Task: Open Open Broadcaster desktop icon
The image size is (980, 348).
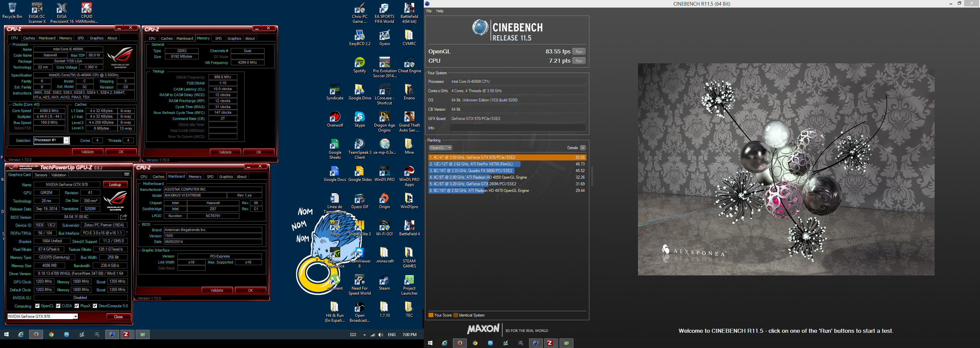Action: [x=360, y=312]
